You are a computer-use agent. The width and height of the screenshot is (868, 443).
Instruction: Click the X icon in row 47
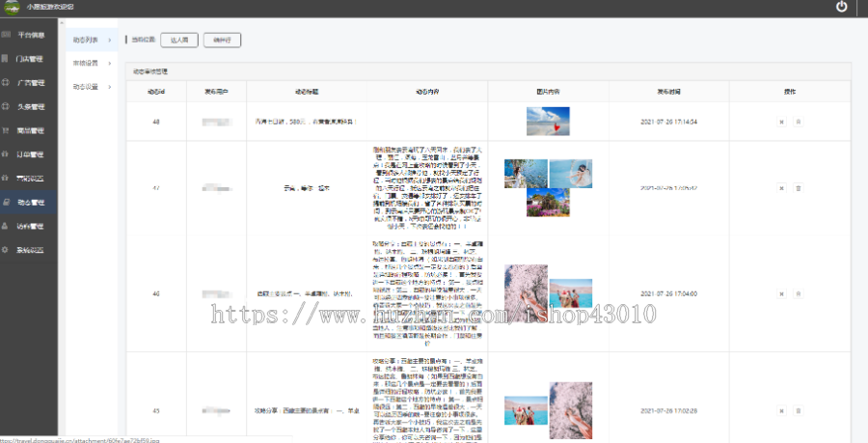(x=781, y=188)
